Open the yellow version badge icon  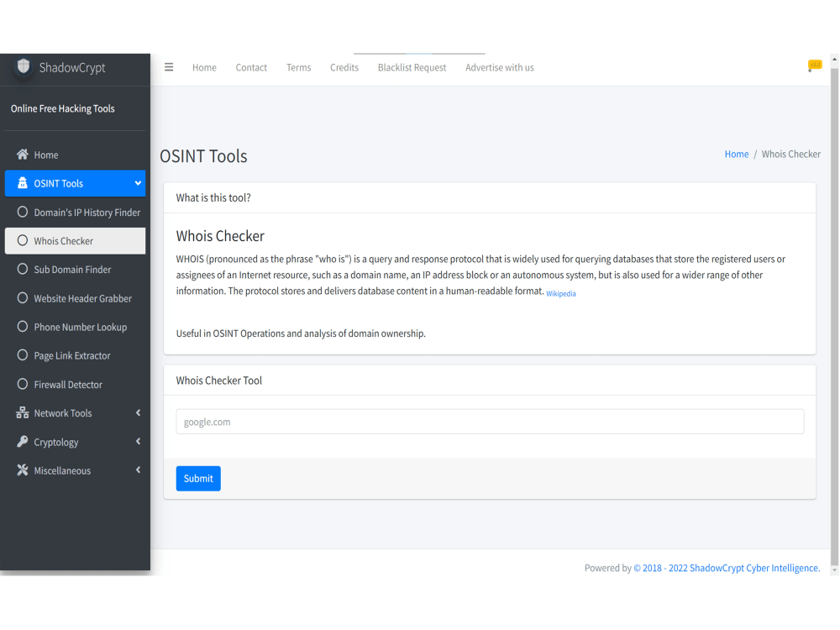pos(814,66)
